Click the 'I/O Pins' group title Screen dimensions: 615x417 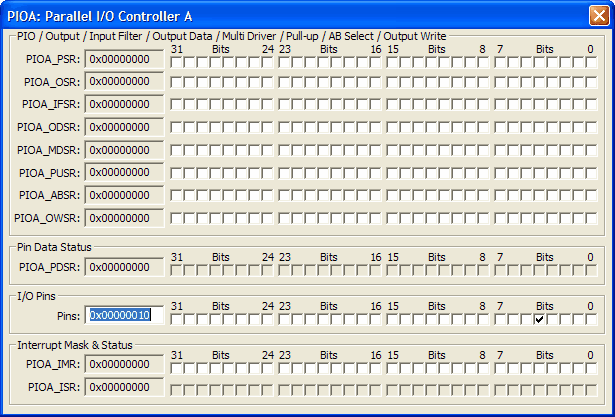[x=36, y=296]
